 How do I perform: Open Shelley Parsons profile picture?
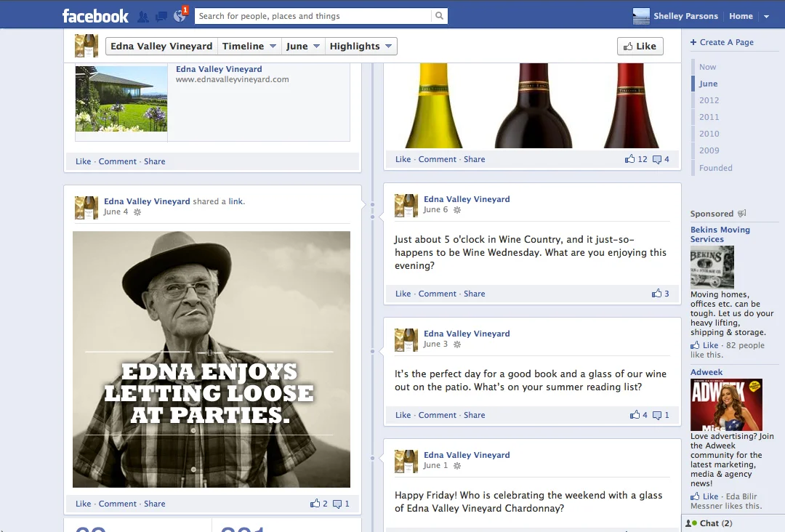pyautogui.click(x=641, y=16)
